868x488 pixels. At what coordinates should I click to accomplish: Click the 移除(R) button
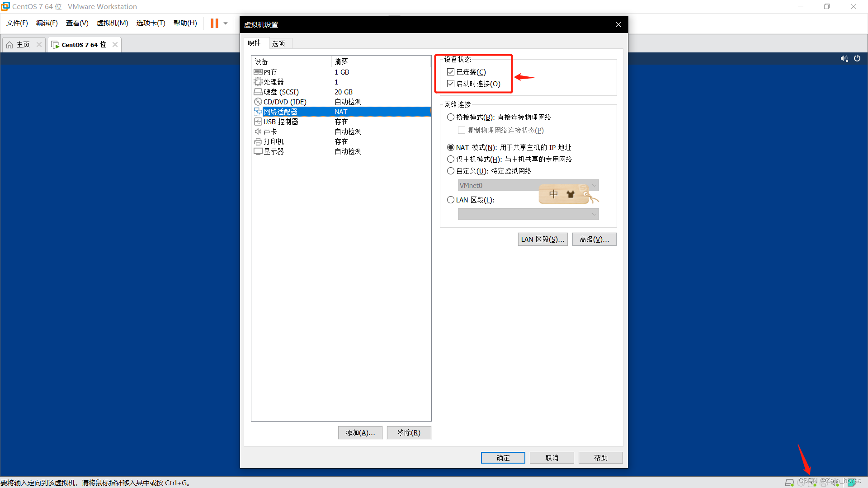(409, 432)
